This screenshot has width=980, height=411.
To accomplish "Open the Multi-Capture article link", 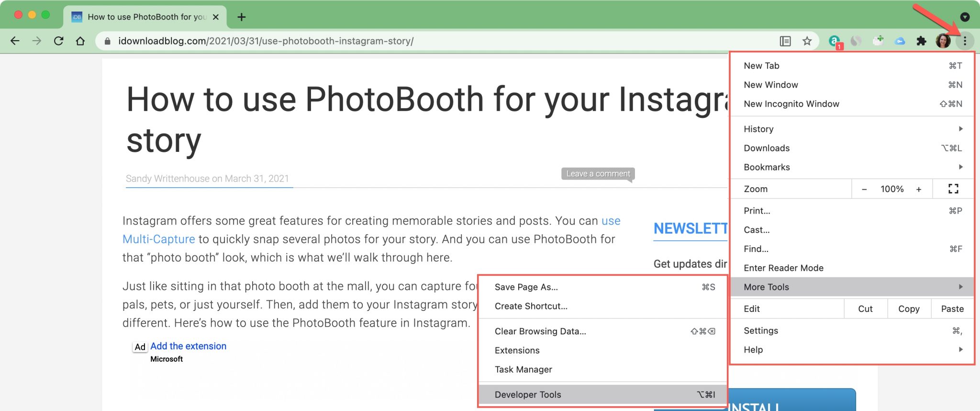I will (158, 239).
